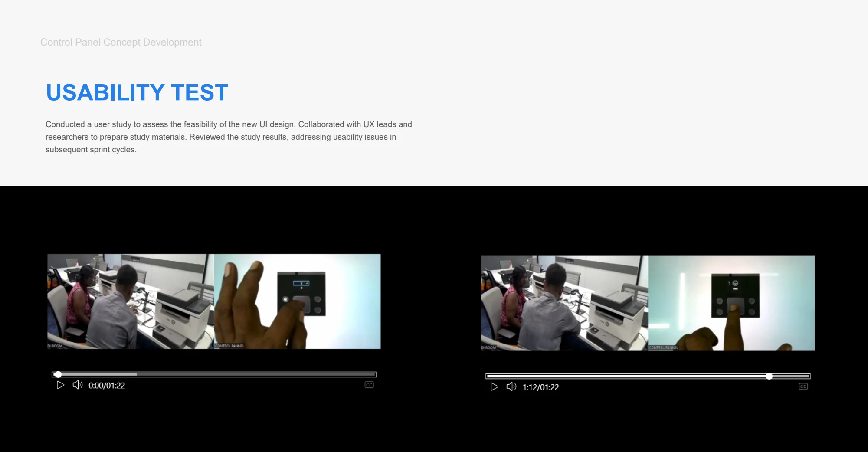Play the left usability test video
Viewport: 868px width, 452px height.
(60, 385)
